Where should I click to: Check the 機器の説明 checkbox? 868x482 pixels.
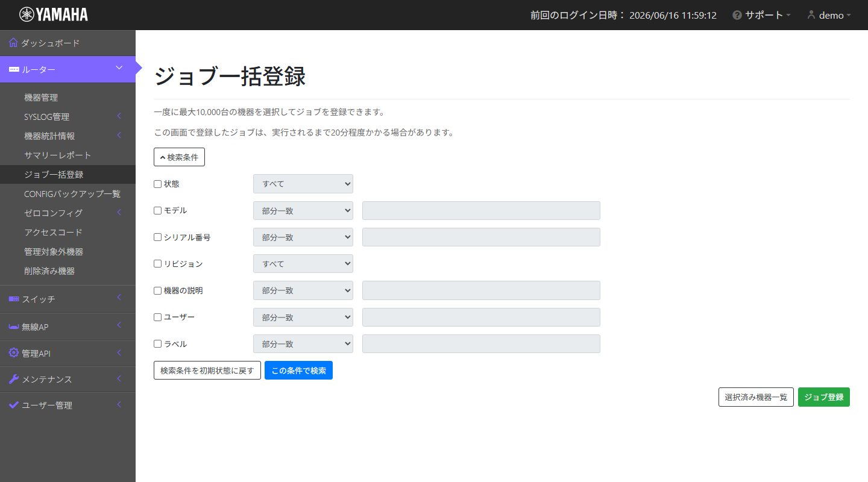pyautogui.click(x=158, y=290)
